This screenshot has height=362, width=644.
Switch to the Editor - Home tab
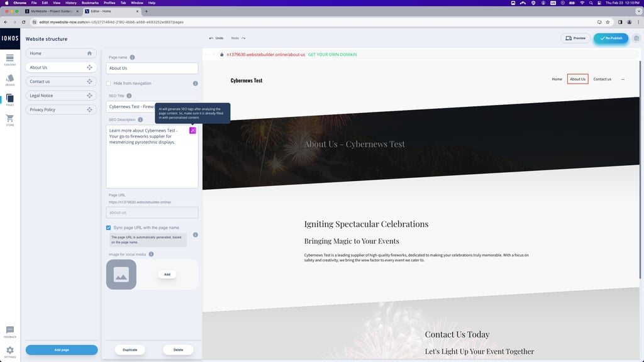click(x=111, y=11)
